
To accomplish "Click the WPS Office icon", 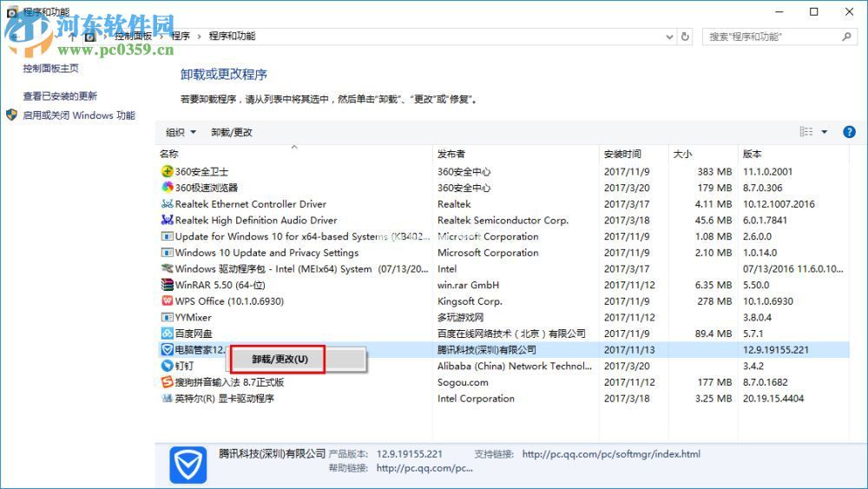I will coord(167,301).
